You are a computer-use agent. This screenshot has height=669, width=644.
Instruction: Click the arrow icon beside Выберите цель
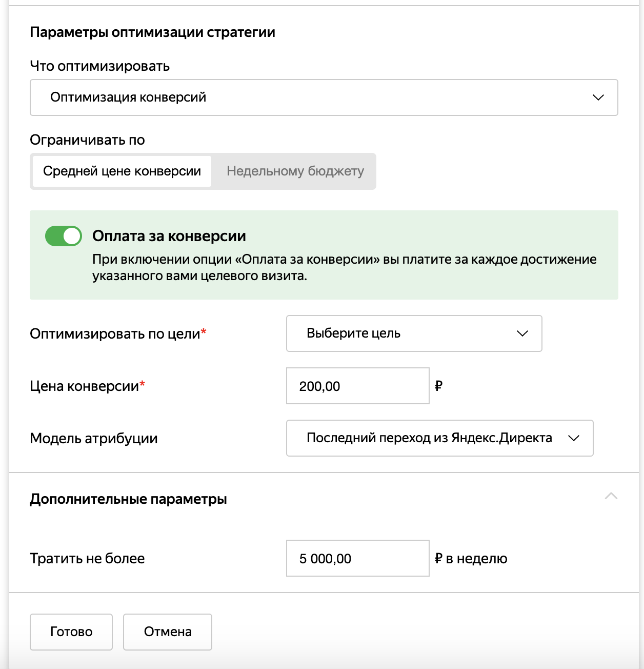point(522,333)
